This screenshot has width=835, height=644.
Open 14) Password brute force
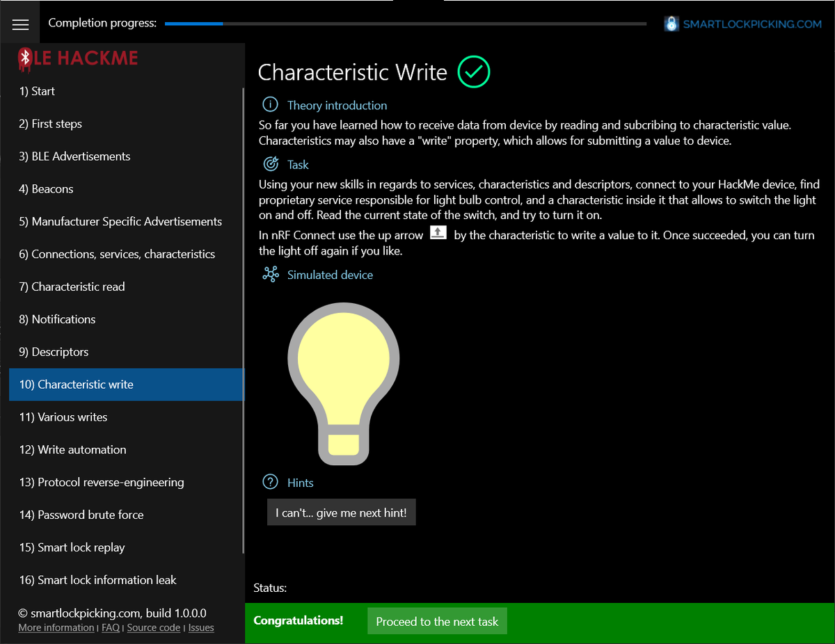point(126,515)
